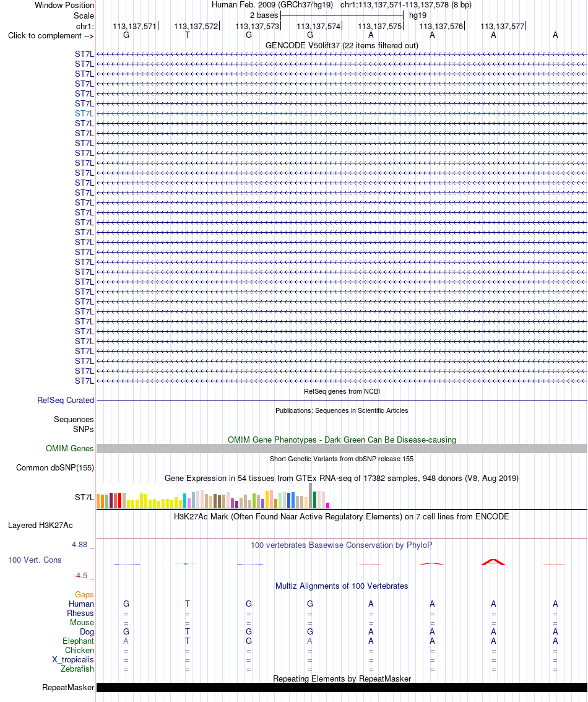Select the light-blue highlighted ST7L transcript label
This screenshot has width=588, height=702.
(84, 114)
